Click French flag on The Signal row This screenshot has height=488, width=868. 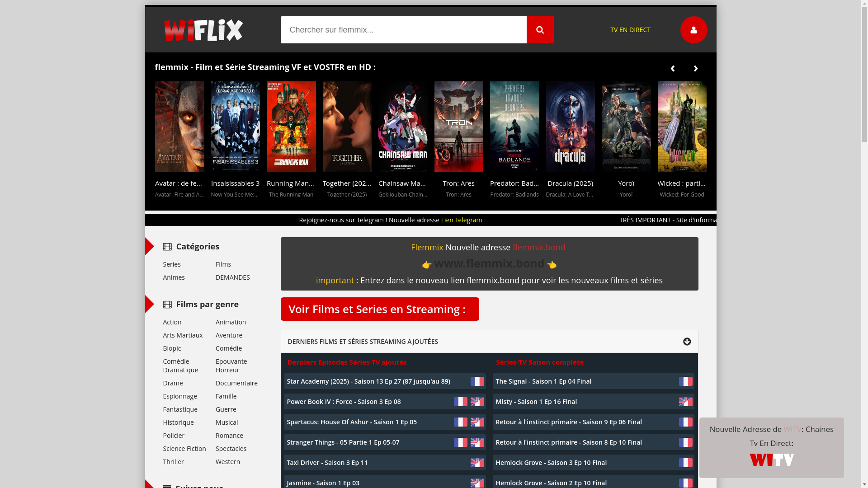[x=685, y=381]
